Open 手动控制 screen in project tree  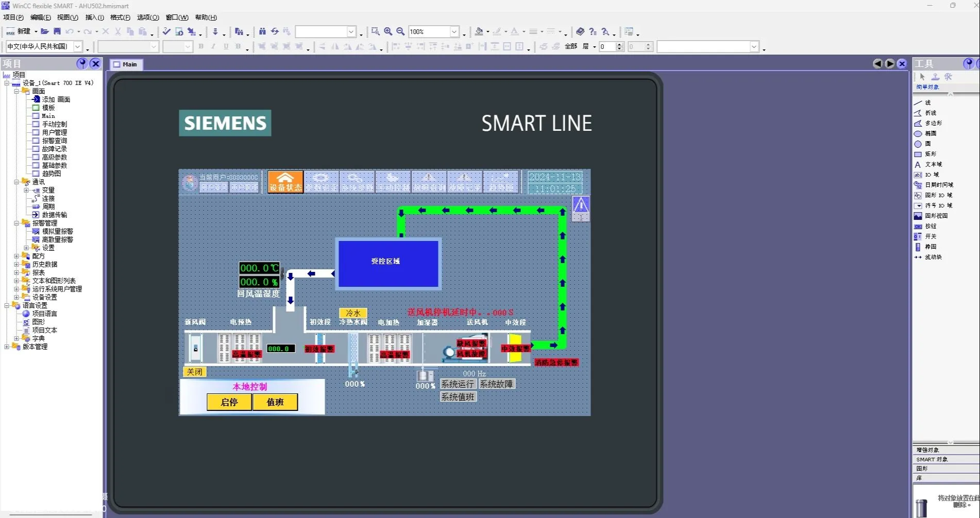54,124
